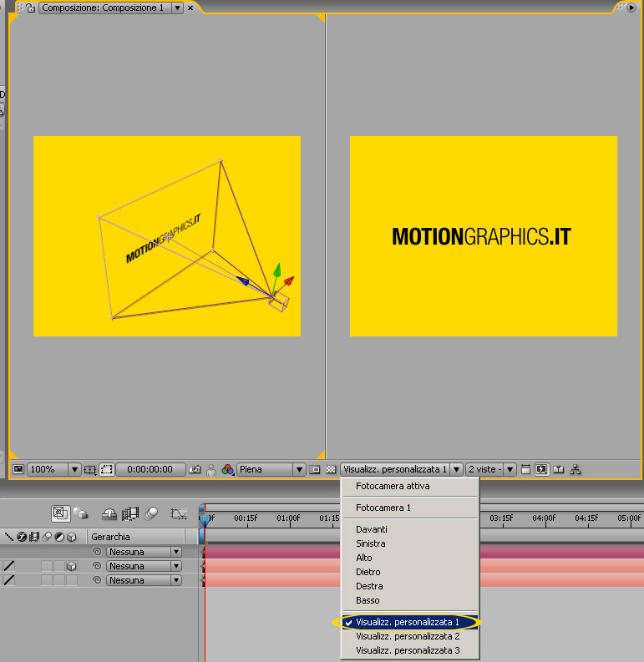Click the blue Z-axis arrow on the camera
The image size is (644, 662).
click(x=243, y=280)
